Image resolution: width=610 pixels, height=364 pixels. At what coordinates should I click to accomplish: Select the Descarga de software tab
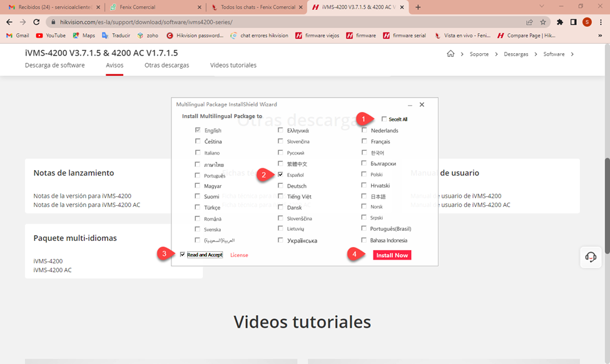tap(55, 65)
